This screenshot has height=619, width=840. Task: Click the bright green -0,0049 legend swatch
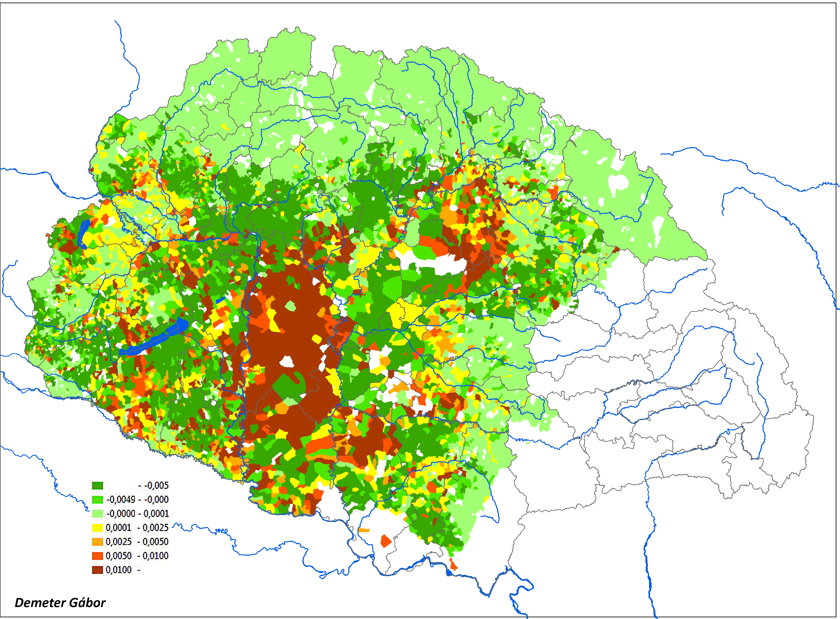click(97, 499)
